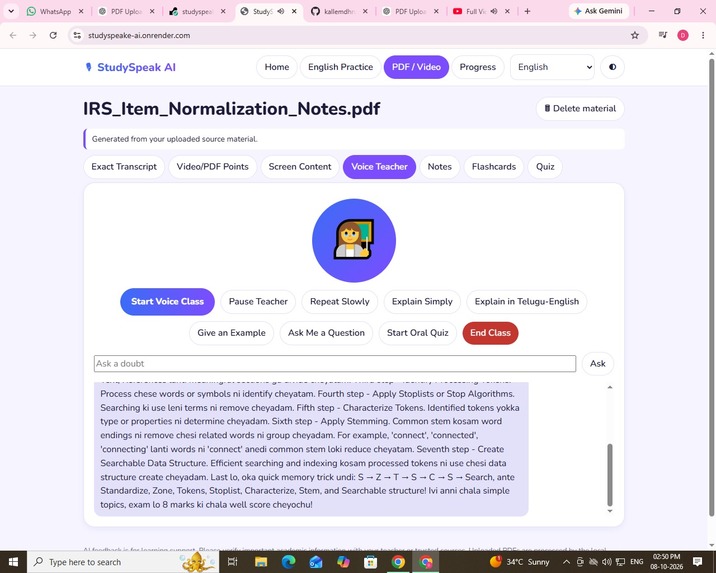Focus the Ask a doubt field

[x=335, y=363]
